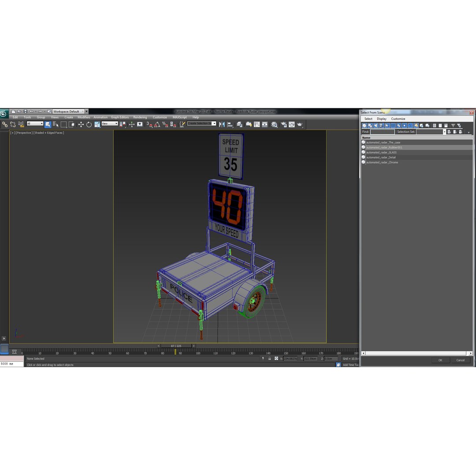This screenshot has height=476, width=476.
Task: Toggle the 3D Snaps magnet
Action: [x=149, y=124]
